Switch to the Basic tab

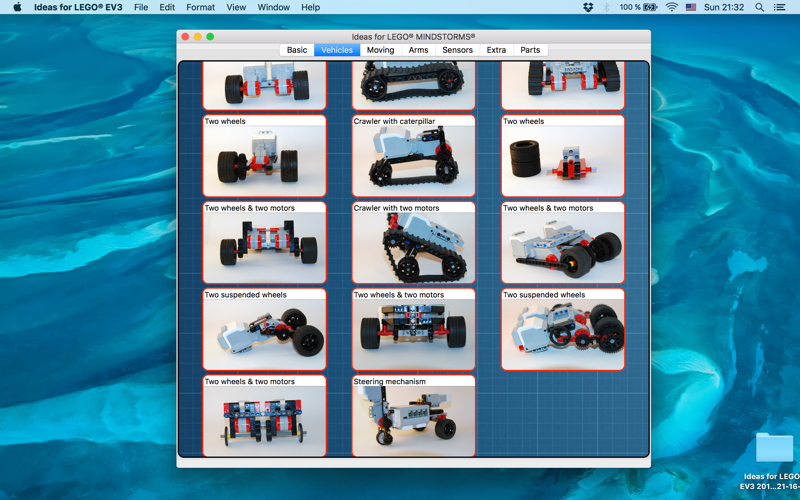coord(297,50)
